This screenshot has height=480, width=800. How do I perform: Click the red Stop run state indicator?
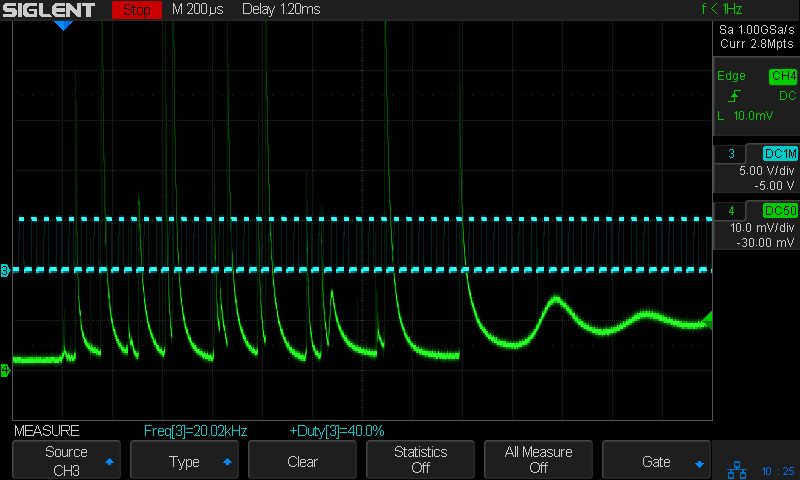click(136, 11)
